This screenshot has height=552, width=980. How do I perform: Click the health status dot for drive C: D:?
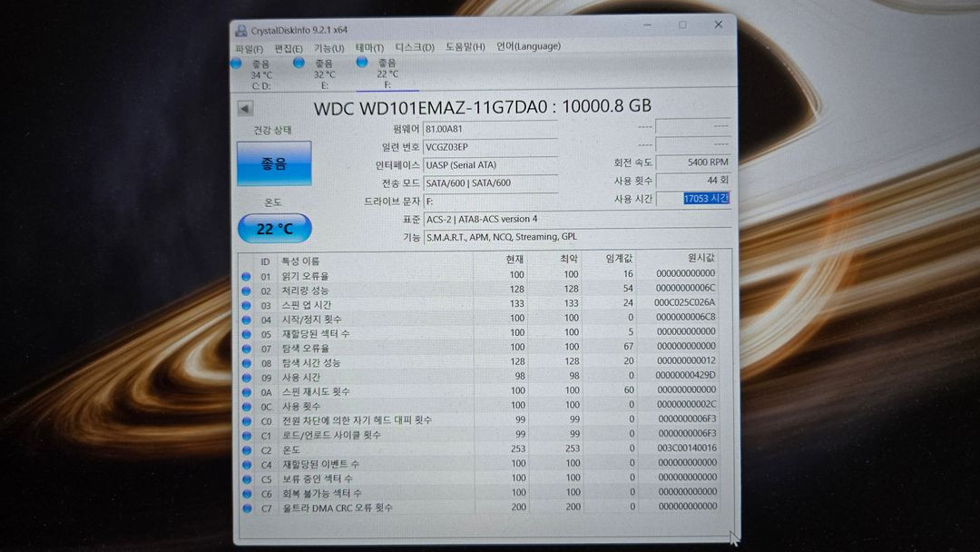[236, 64]
